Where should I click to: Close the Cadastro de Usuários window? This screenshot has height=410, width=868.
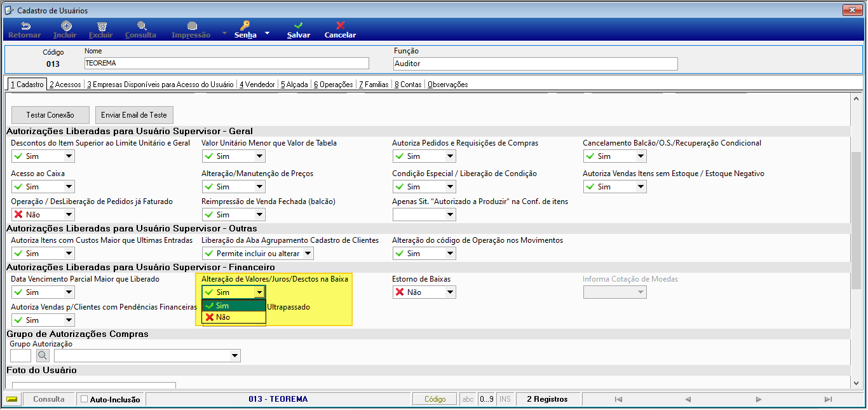coord(851,10)
